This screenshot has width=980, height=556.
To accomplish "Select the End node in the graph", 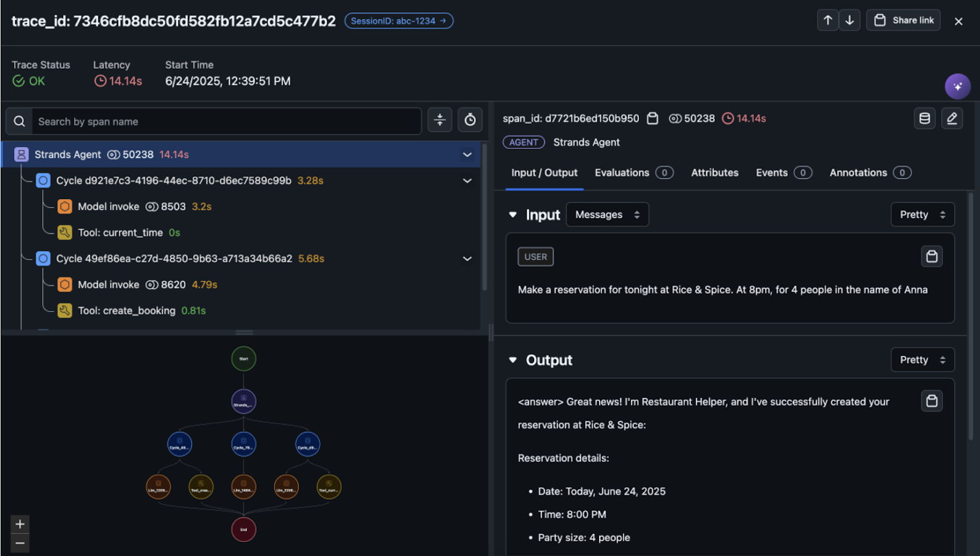I will click(x=244, y=530).
